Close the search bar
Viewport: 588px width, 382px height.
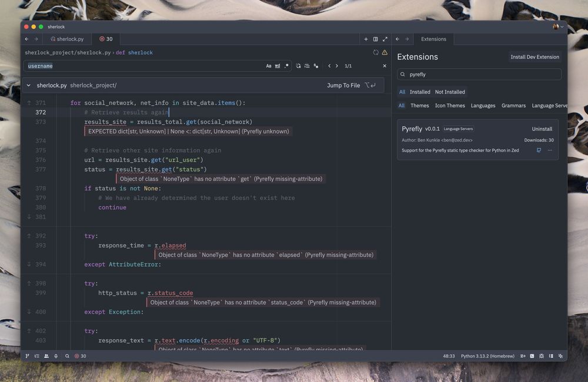385,66
